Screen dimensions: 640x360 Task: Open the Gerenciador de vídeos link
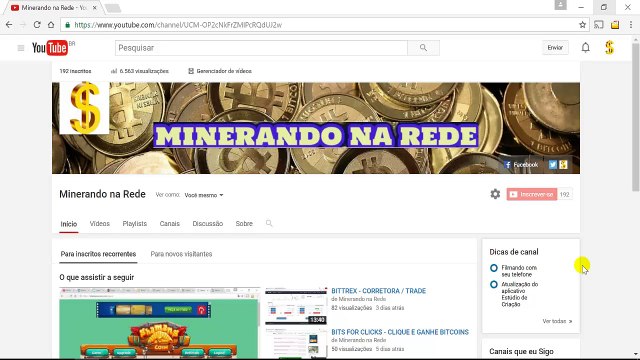tap(220, 71)
